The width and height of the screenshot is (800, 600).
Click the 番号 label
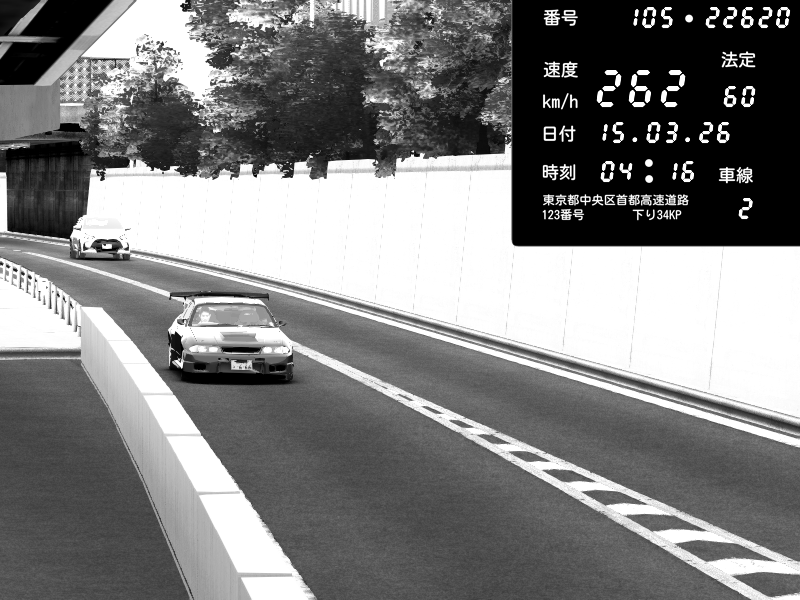[560, 18]
